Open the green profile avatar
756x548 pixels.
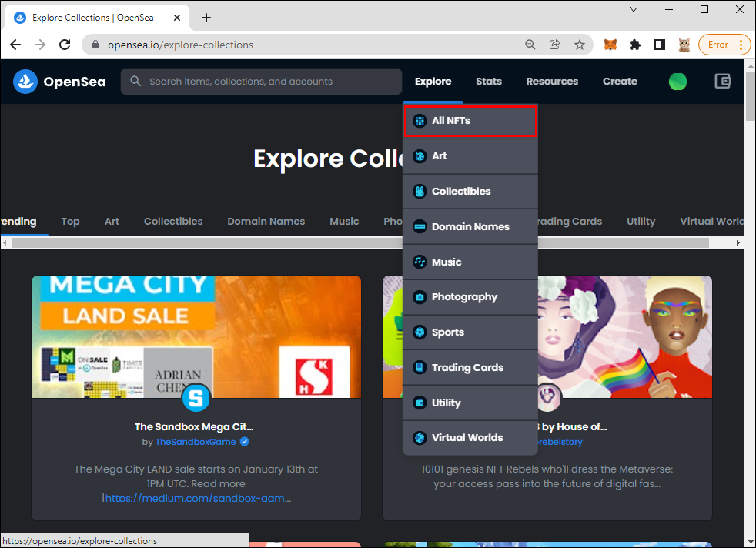pos(677,82)
